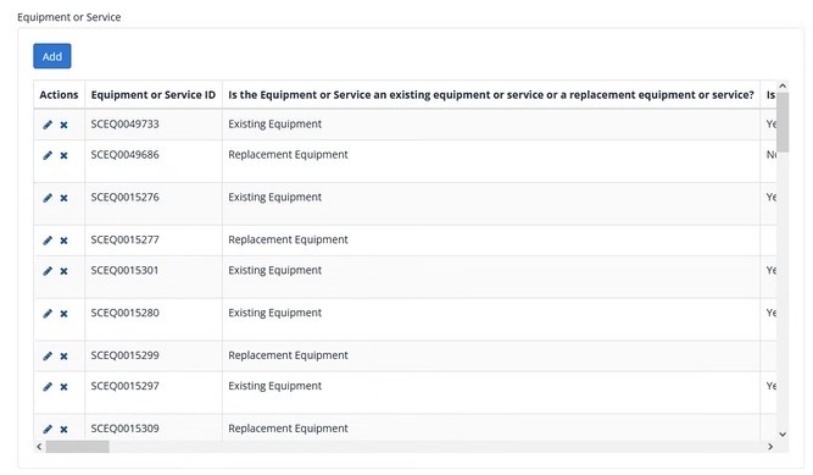Screen dimensions: 813x475
Task: Delete the SCEQ0015309 entry
Action: point(64,429)
